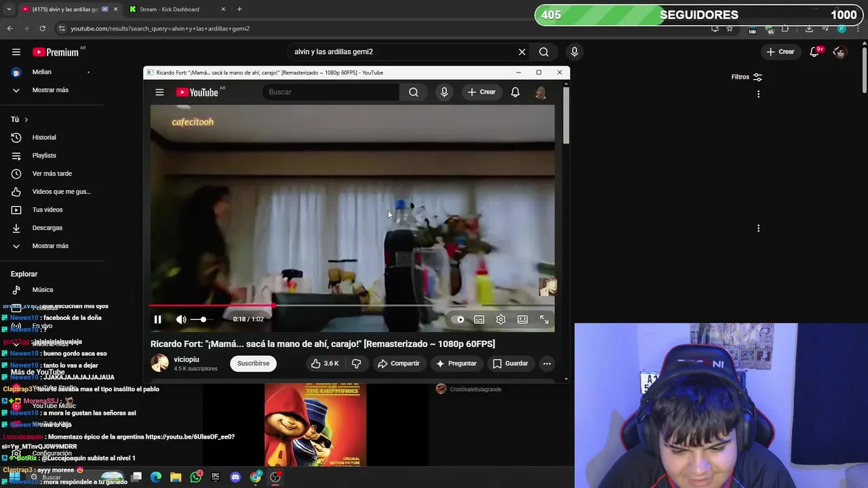Screen dimensions: 868x488
Task: Open account avatar menu in main window
Action: click(x=840, y=52)
